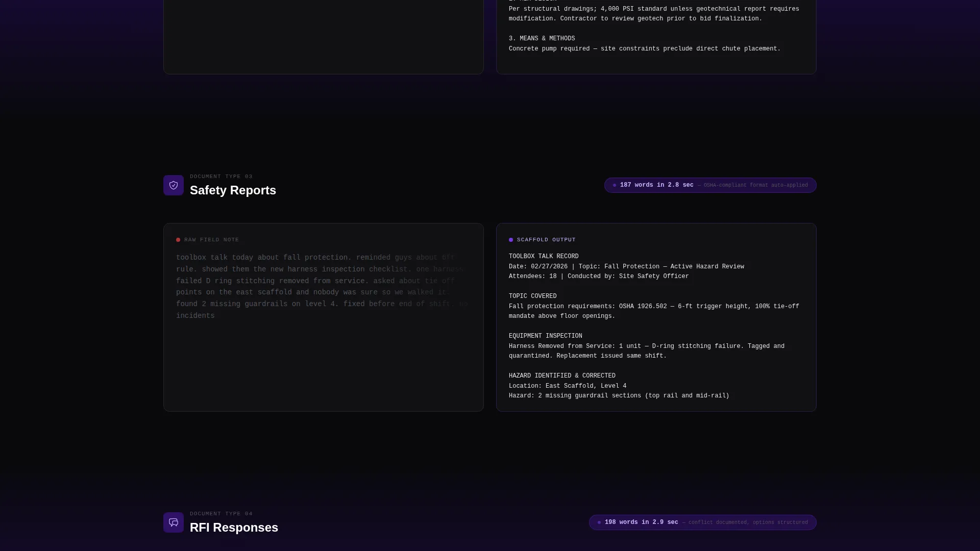980x551 pixels.
Task: Click the Safety Reports shield icon
Action: (x=174, y=185)
